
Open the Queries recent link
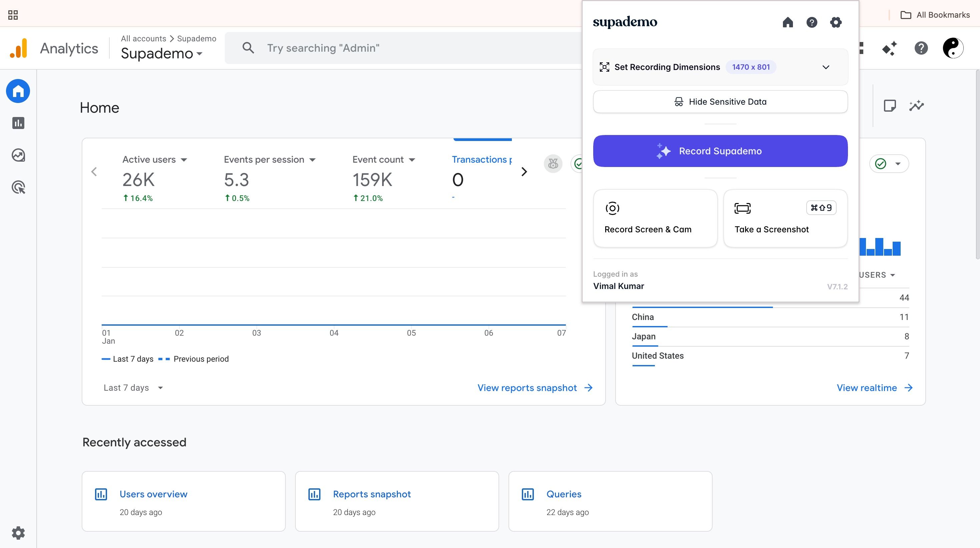(x=564, y=494)
